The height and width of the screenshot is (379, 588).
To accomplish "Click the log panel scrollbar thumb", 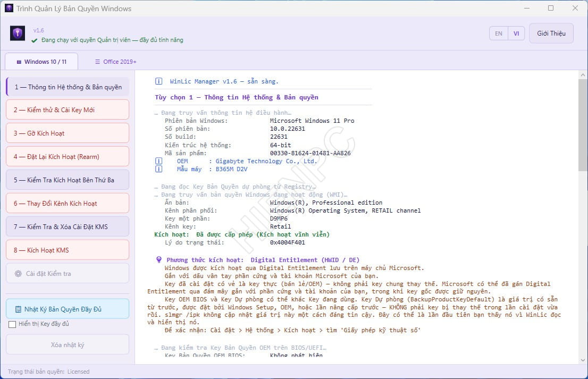I will (583, 125).
